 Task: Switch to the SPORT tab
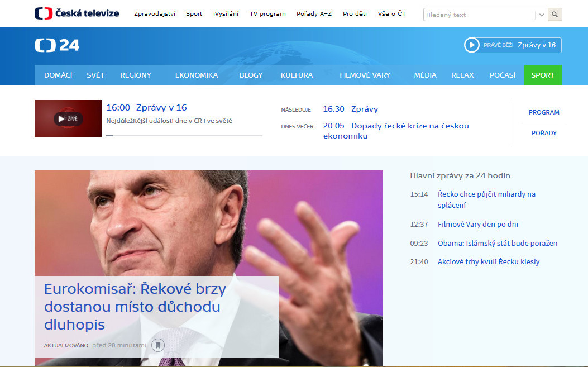click(542, 75)
